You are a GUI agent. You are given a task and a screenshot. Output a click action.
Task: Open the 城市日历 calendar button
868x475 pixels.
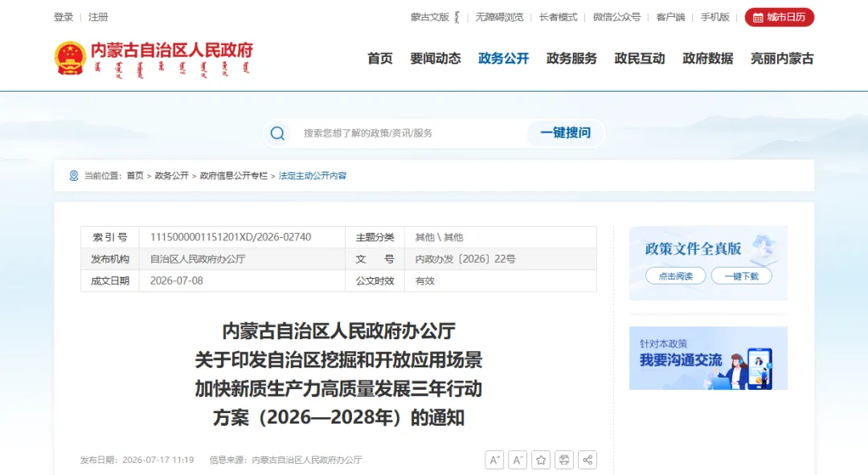pos(779,17)
